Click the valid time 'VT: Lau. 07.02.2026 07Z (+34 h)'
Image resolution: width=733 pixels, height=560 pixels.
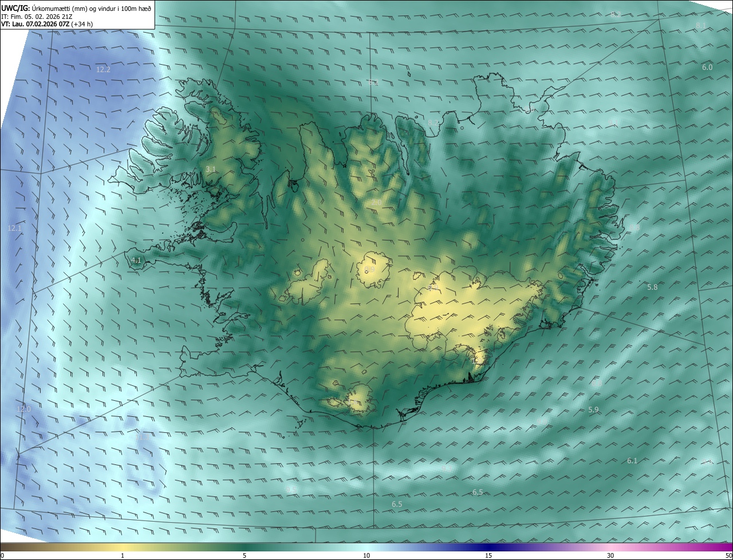tap(48, 23)
